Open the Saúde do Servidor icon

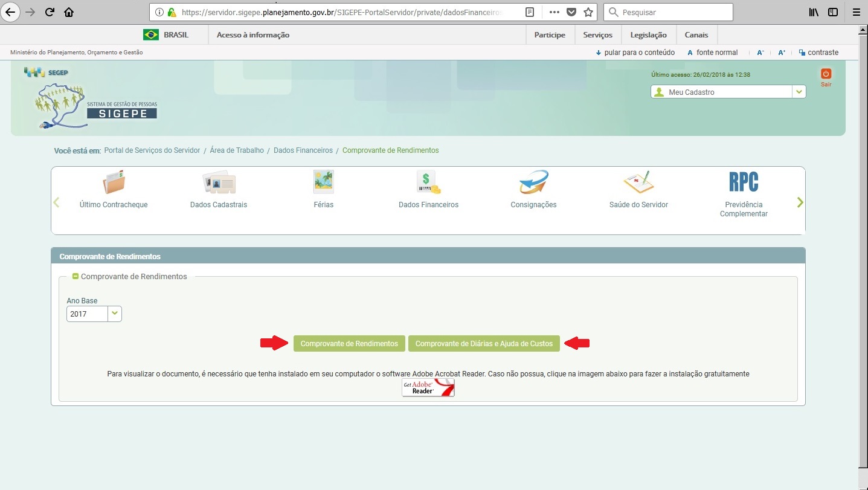[638, 182]
